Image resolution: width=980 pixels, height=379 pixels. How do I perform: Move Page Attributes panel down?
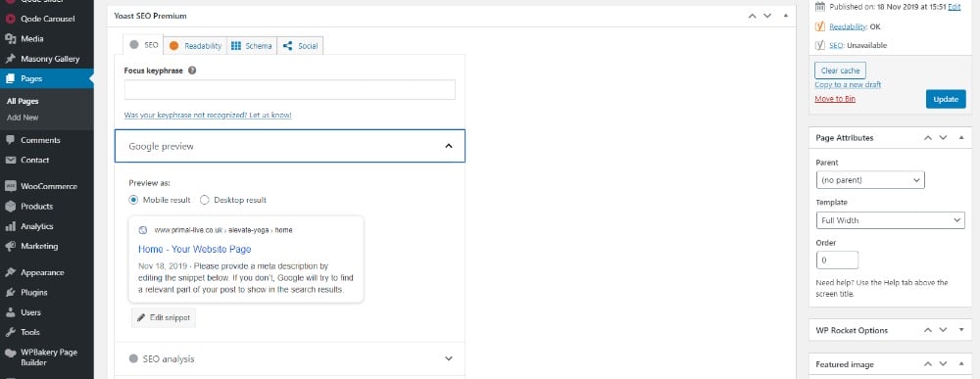[943, 138]
